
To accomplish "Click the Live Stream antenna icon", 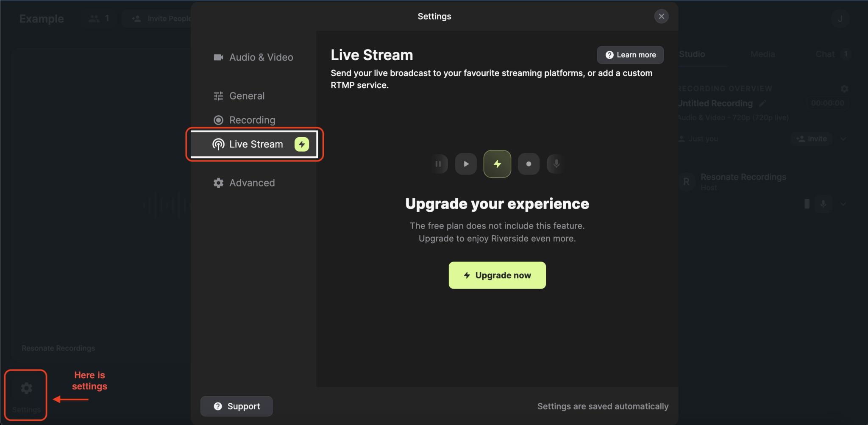I will [x=218, y=144].
